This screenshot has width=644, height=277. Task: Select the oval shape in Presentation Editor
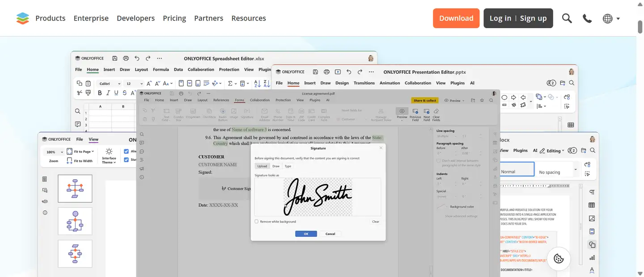(504, 97)
